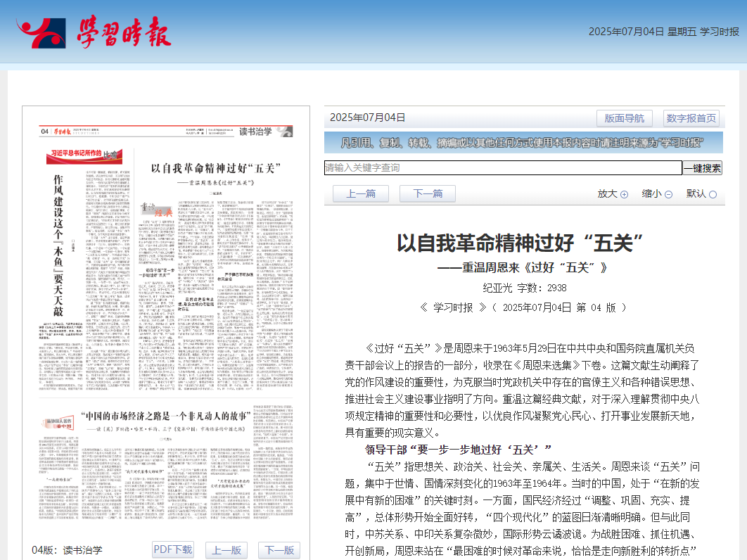Go to next page with 下一版

point(279,550)
